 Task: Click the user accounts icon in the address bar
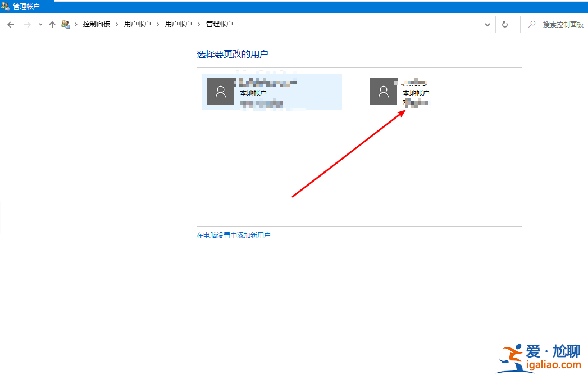tap(66, 24)
